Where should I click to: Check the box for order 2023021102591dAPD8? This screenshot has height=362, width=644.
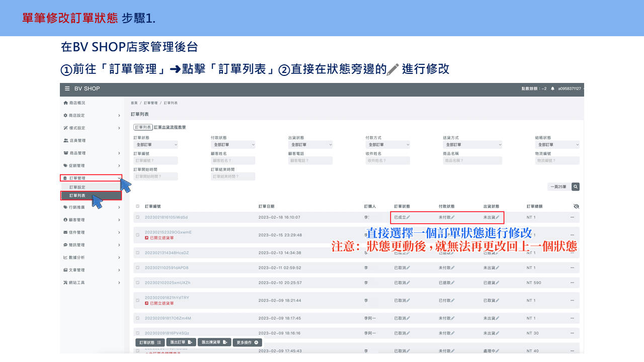coord(138,267)
